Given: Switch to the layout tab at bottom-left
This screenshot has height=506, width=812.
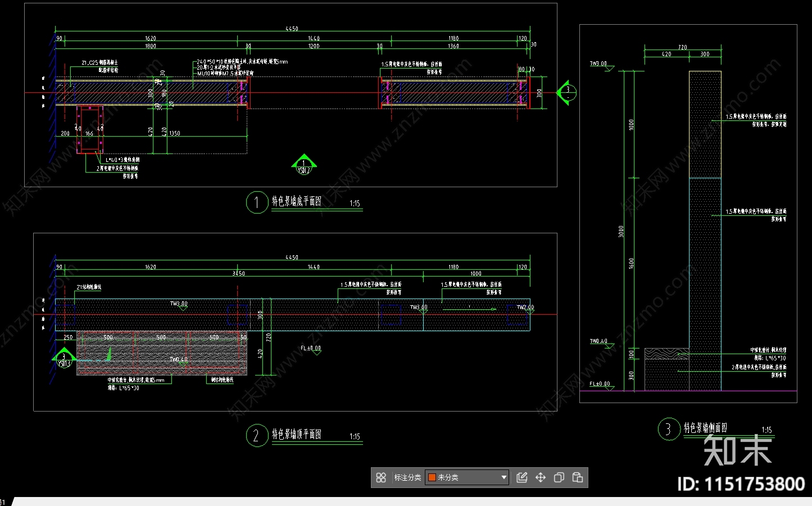Looking at the screenshot, I should [x=4, y=502].
